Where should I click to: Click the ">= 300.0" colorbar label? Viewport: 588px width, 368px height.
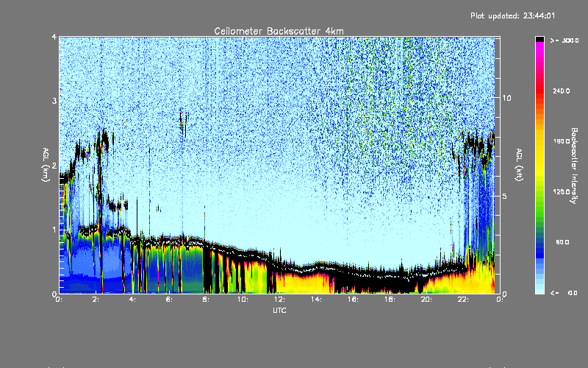tap(564, 40)
